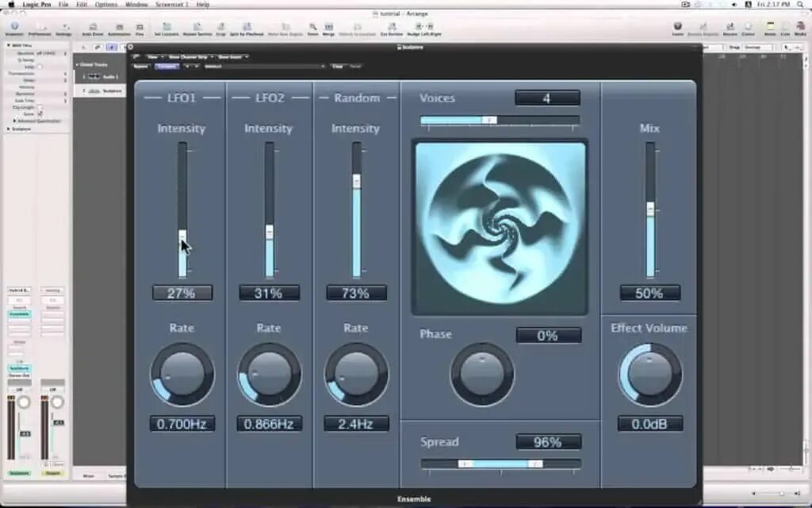The image size is (812, 508).
Task: Click the link icon in plugin header
Action: click(x=136, y=56)
